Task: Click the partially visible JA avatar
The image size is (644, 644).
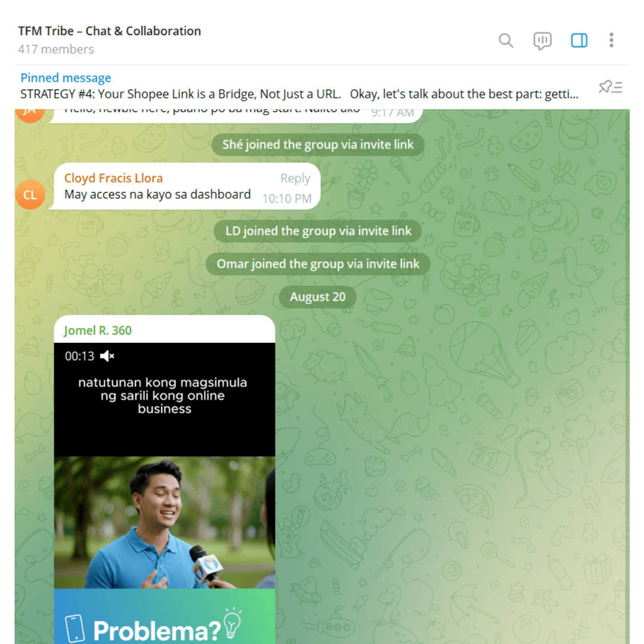Action: (x=30, y=116)
